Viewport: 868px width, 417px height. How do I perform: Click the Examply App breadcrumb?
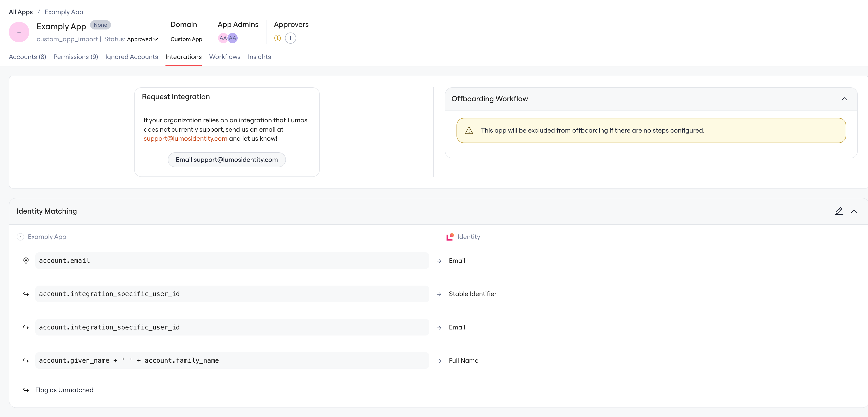tap(64, 12)
